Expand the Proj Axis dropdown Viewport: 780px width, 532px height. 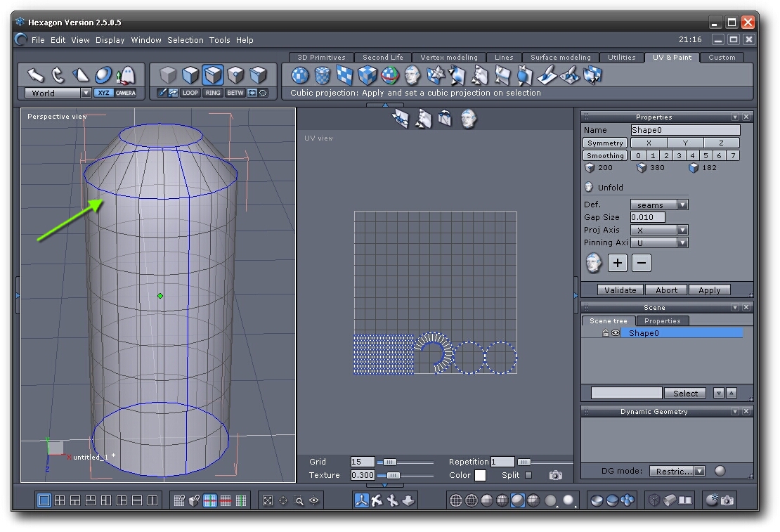[682, 230]
